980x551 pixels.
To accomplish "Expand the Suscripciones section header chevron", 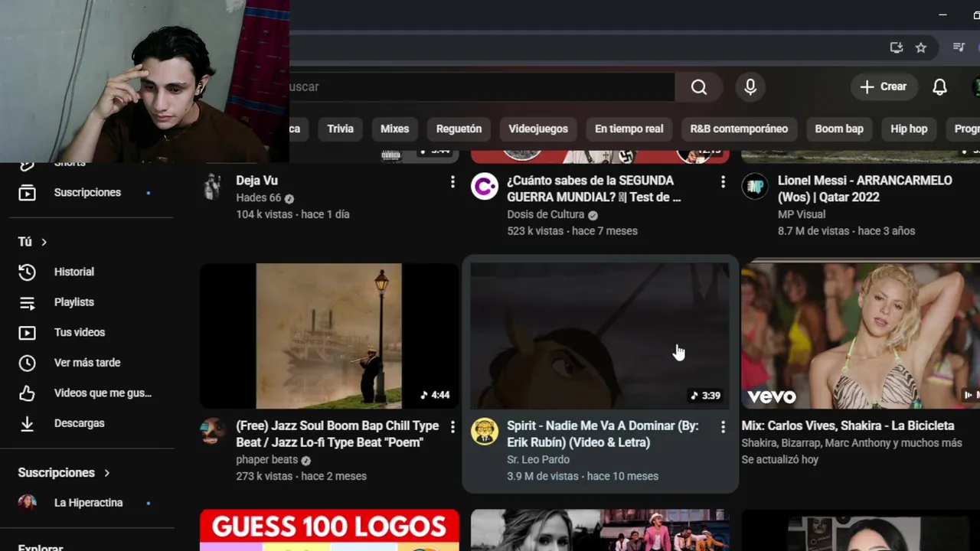I will coord(106,473).
